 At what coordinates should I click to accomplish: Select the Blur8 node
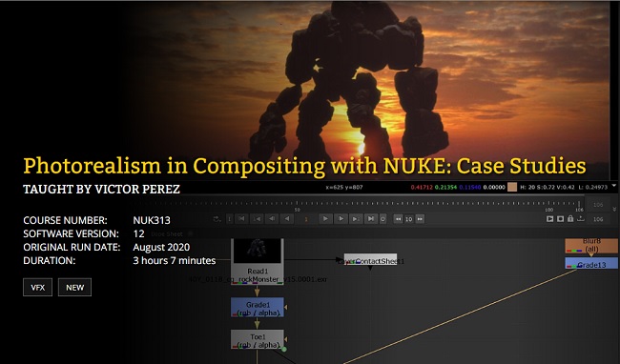pos(591,245)
